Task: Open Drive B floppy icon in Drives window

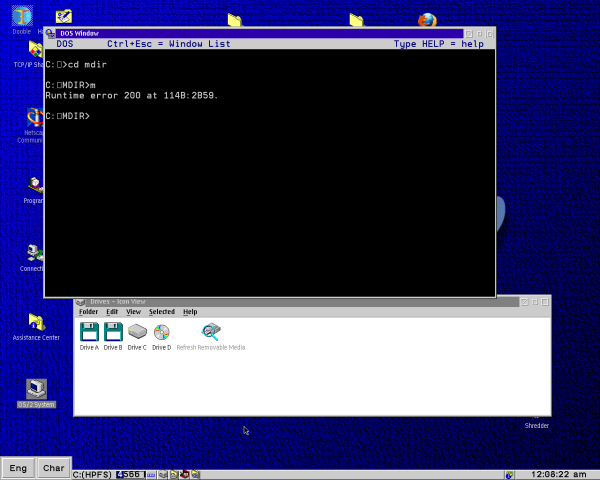Action: (113, 331)
